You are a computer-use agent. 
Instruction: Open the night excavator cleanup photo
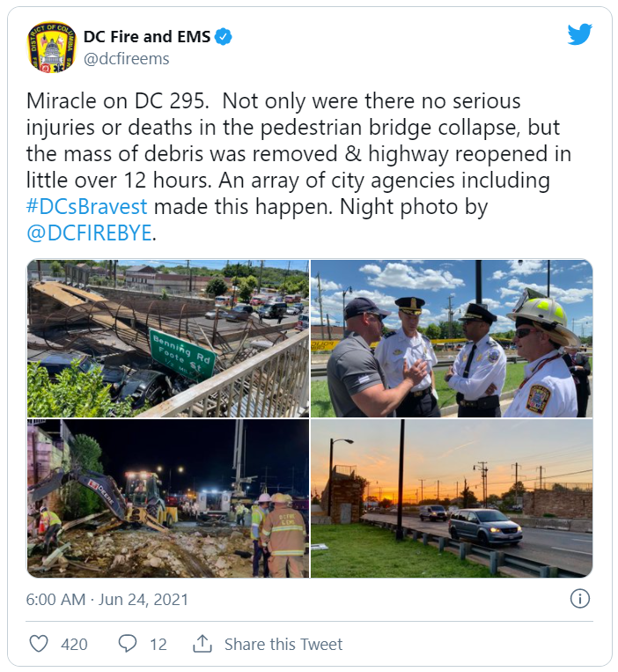coord(168,498)
